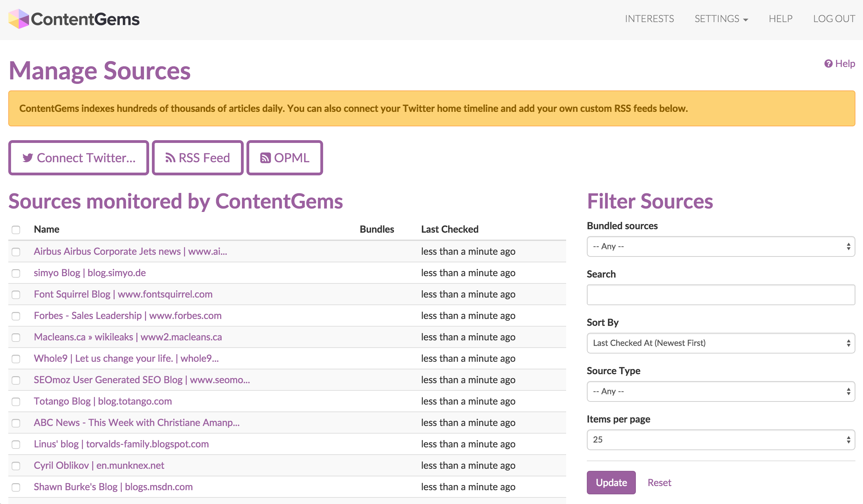Open SEOmoz User Generated SEO Blog link
Screen dimensions: 863x504
point(142,380)
